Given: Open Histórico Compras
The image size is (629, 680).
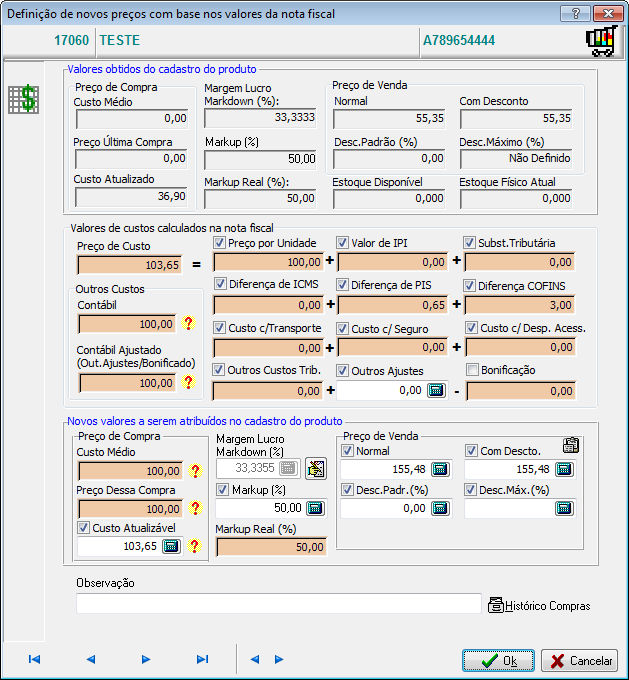Looking at the screenshot, I should 538,605.
